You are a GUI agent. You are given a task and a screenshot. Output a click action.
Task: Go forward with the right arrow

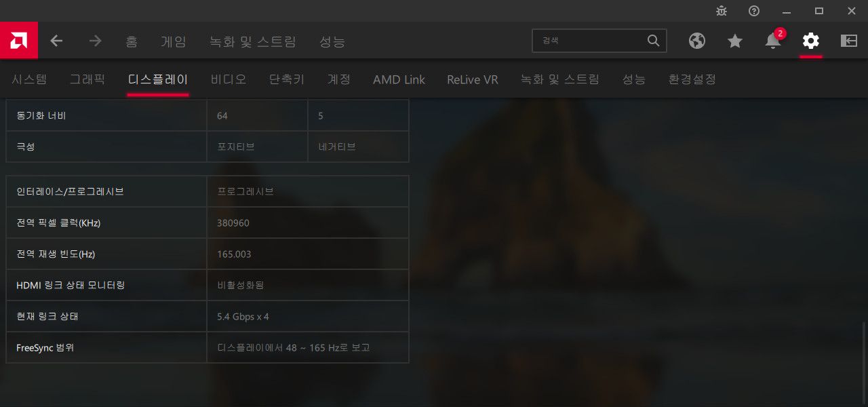coord(95,41)
